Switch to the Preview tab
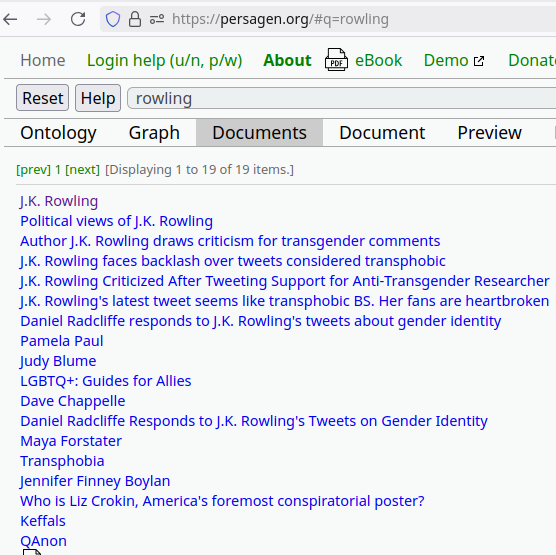Viewport: 556px width, 555px height. point(490,133)
